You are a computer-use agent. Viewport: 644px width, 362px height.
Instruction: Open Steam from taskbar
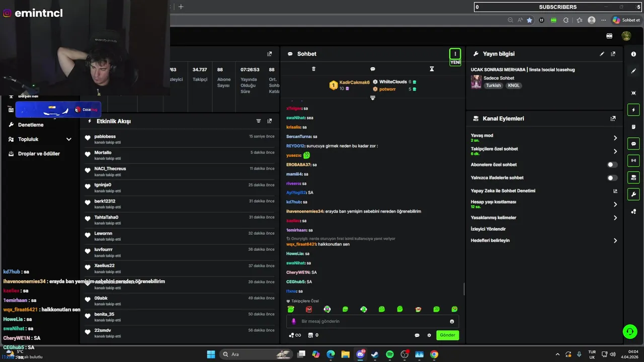coord(375,354)
